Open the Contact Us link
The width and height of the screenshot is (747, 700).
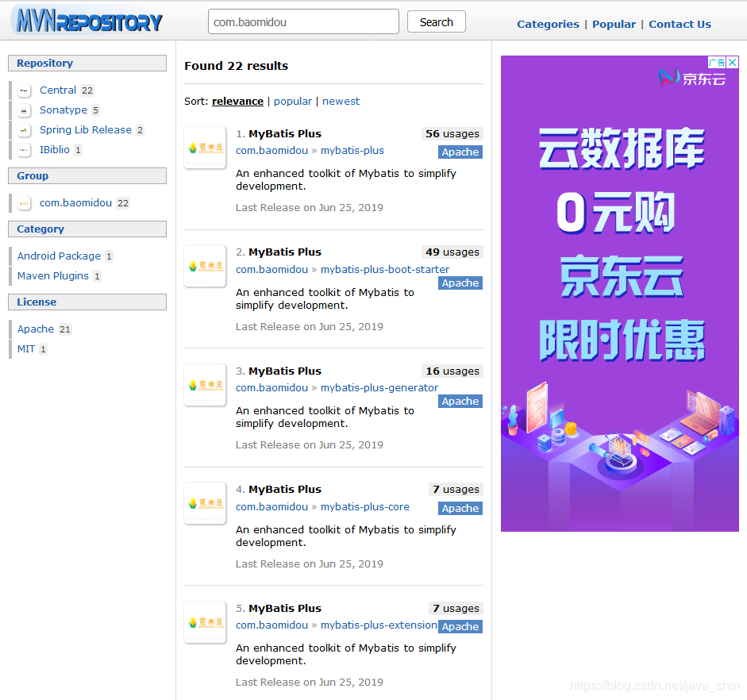680,25
